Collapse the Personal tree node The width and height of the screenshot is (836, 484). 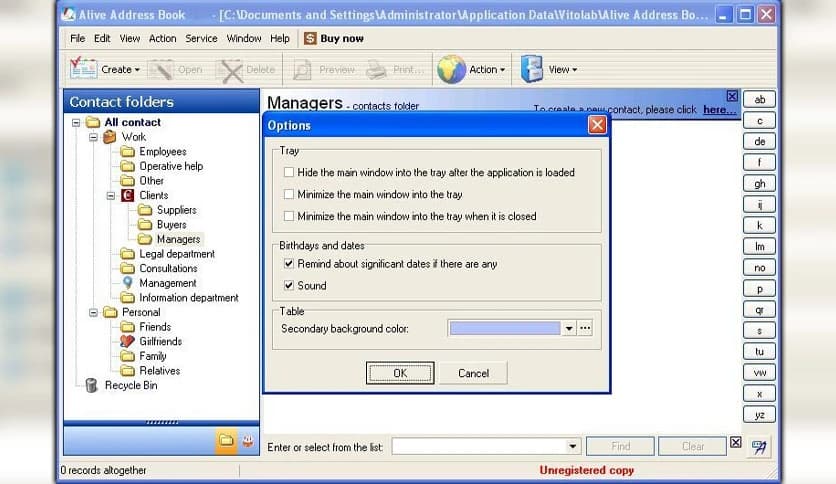(93, 312)
